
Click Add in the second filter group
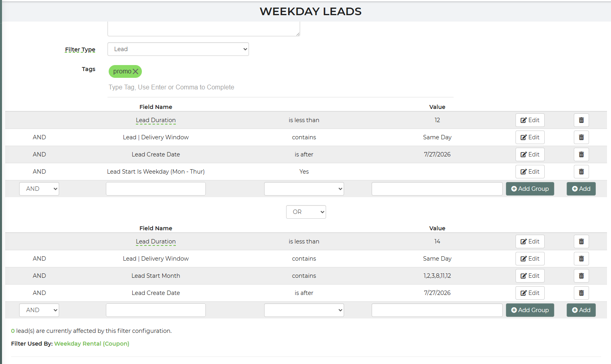pyautogui.click(x=581, y=310)
